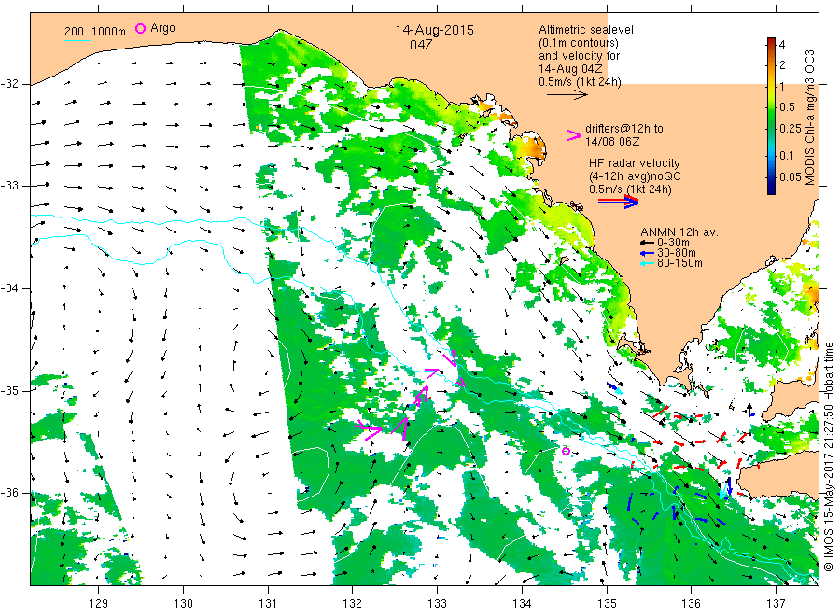Click the magenta drifter arrowhead legend symbol
This screenshot has height=616, width=840.
(574, 135)
